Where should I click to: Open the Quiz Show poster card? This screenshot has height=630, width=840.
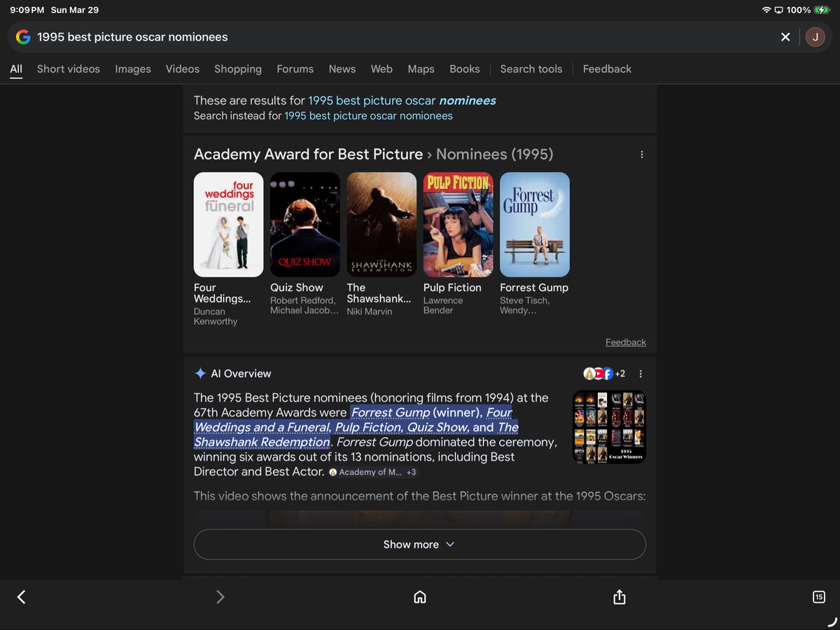(305, 225)
